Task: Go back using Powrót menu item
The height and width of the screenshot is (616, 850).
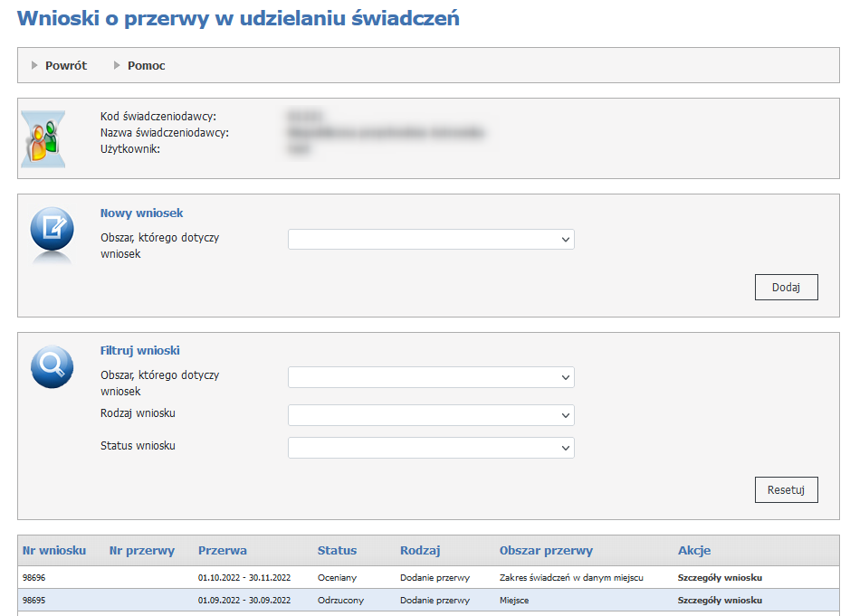Action: coord(65,65)
